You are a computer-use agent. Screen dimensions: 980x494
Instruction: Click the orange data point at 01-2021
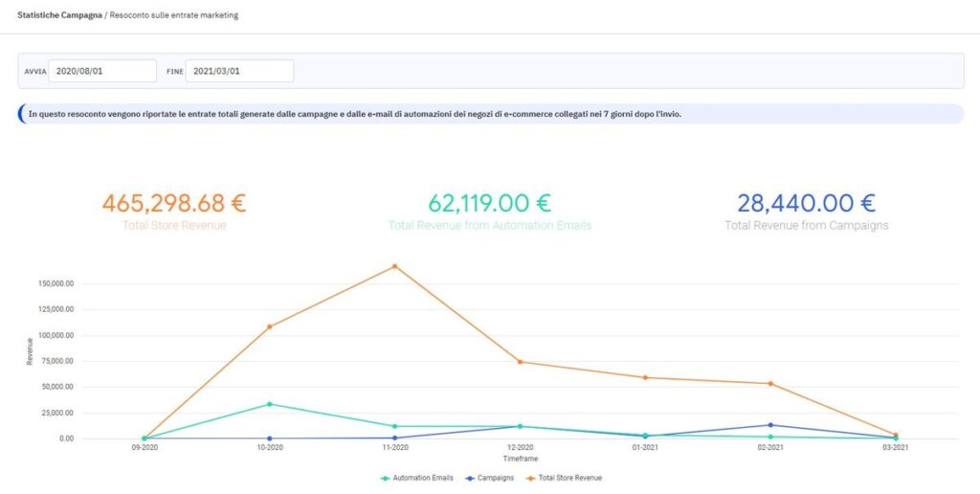click(x=645, y=377)
